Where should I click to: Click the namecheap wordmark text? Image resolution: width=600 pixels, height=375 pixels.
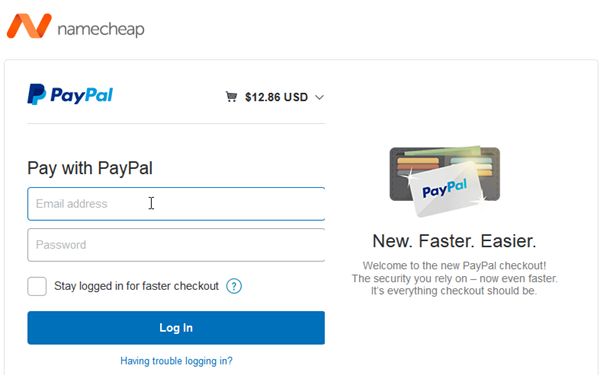point(101,29)
